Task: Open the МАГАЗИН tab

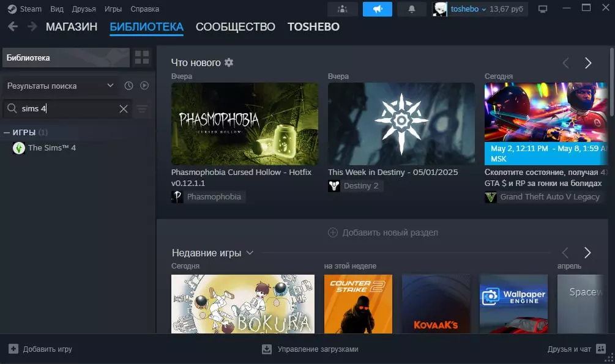Action: tap(72, 27)
